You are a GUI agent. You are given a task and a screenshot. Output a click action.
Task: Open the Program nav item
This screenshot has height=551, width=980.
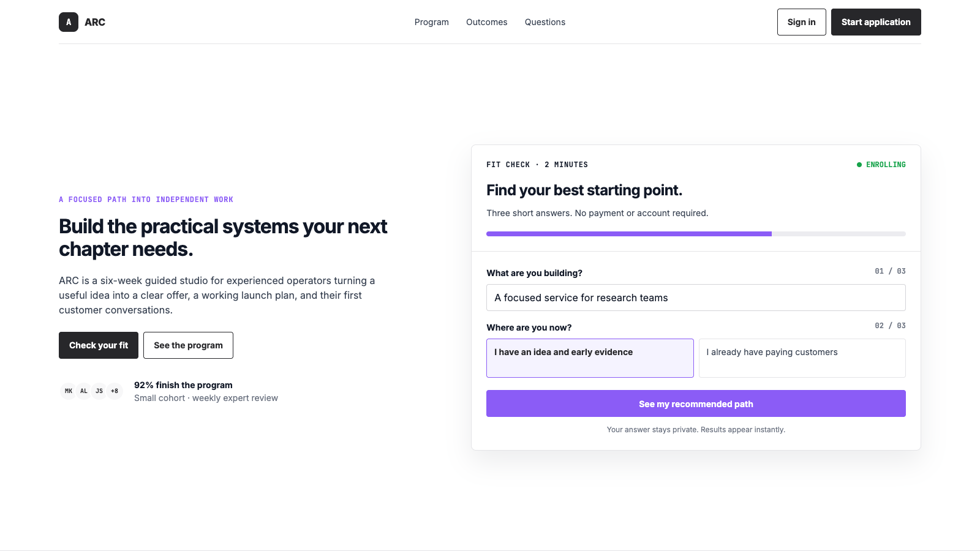[x=432, y=22]
